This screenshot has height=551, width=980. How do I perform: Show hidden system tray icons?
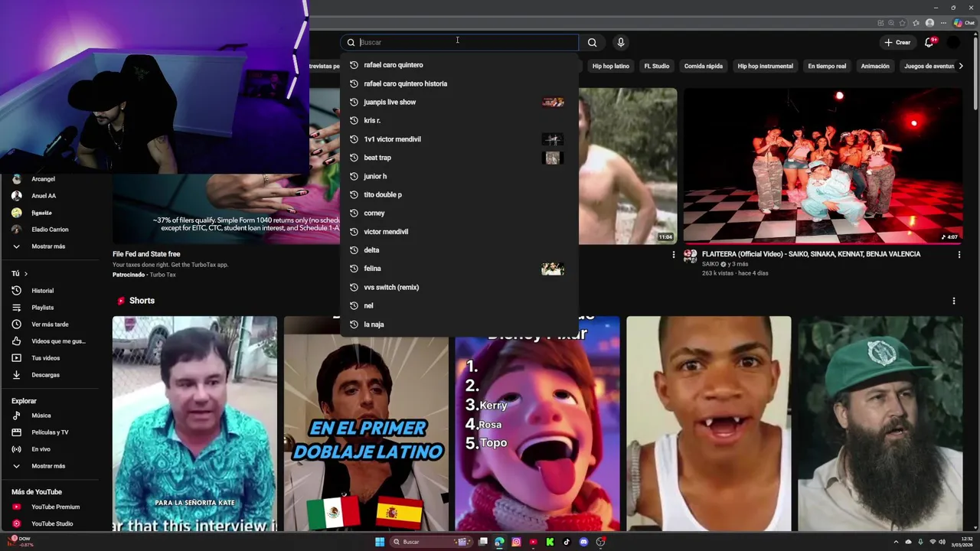coord(896,542)
